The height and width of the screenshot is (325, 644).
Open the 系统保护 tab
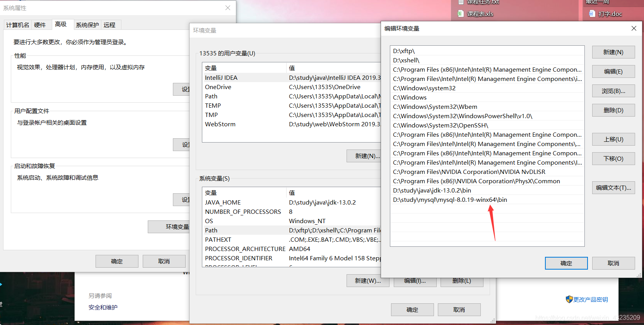point(87,25)
